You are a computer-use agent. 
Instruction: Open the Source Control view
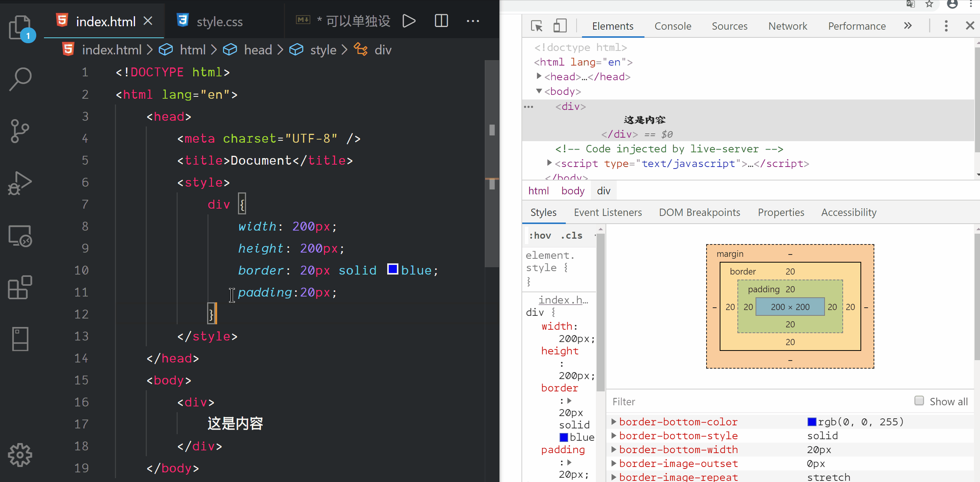coord(20,131)
